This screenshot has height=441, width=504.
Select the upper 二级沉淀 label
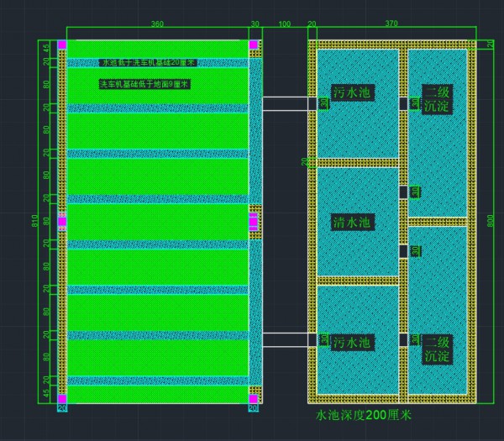(x=437, y=99)
